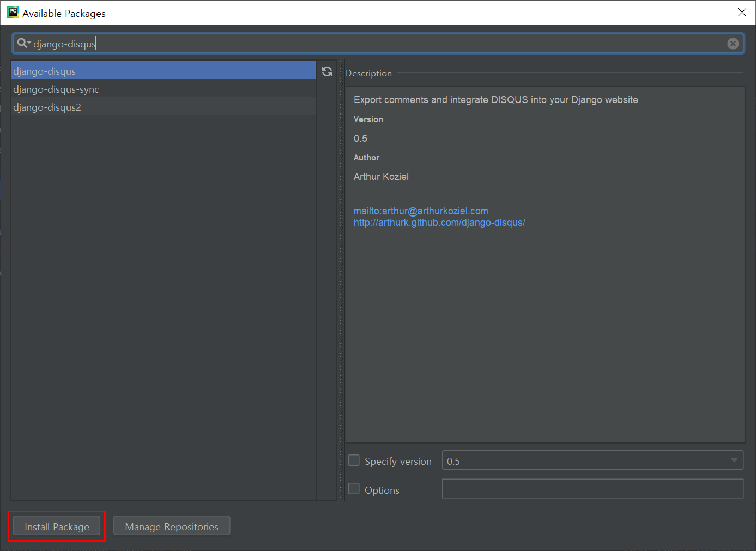
Task: Click the Description section header
Action: [x=368, y=73]
